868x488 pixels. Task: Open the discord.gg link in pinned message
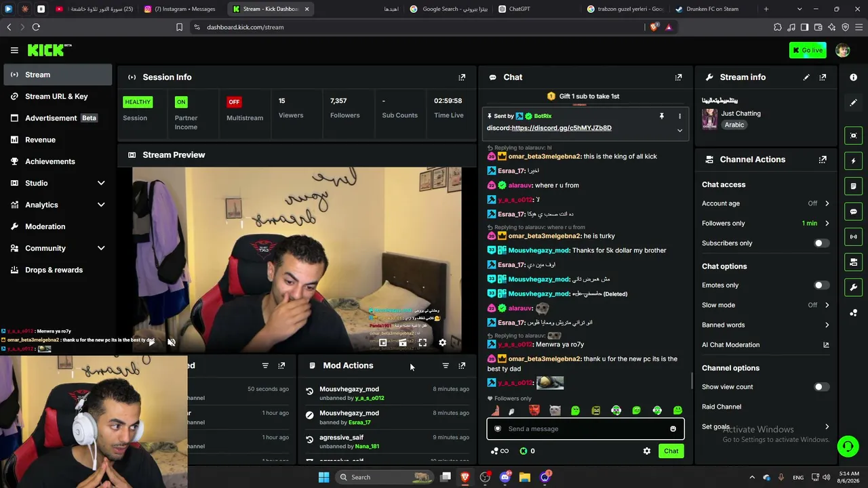(561, 128)
